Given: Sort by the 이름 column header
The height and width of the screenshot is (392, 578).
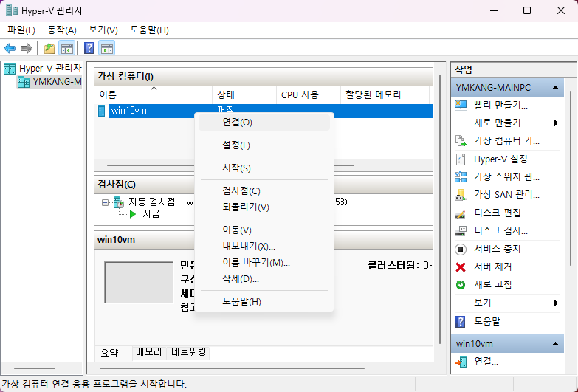Looking at the screenshot, I should click(x=154, y=94).
